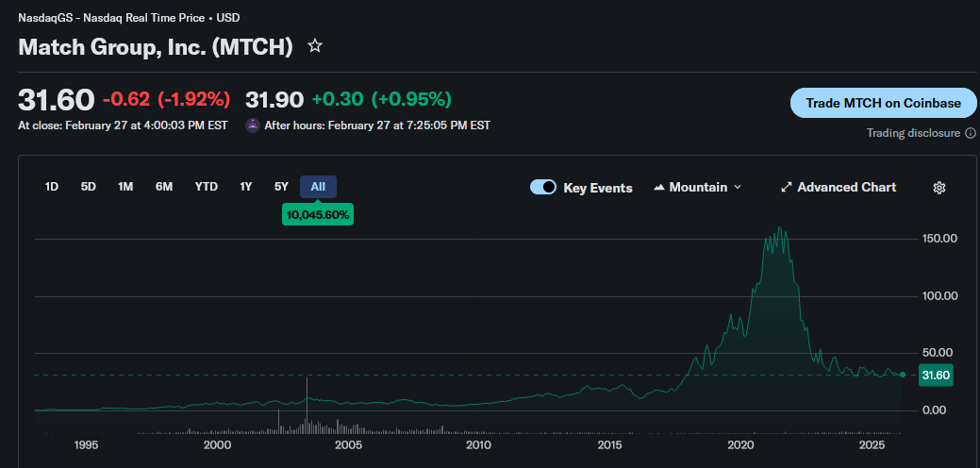This screenshot has height=468, width=980.
Task: Click the At close February 27 timestamp
Action: [x=124, y=125]
